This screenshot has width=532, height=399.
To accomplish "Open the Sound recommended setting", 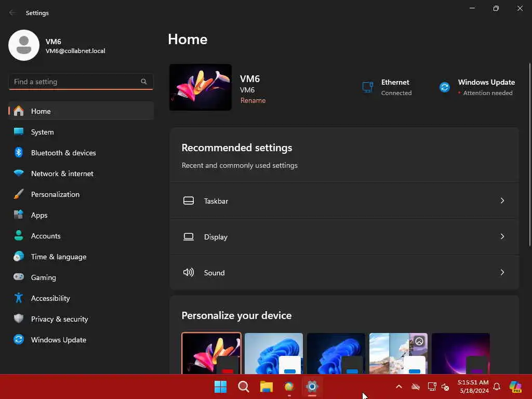I will coord(344,272).
